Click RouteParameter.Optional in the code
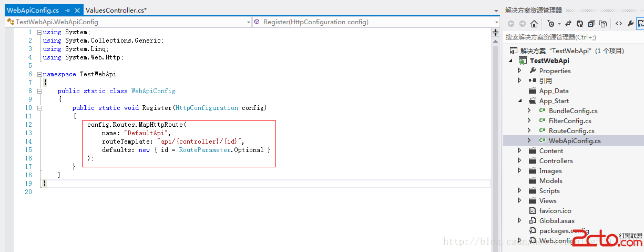 [x=221, y=150]
